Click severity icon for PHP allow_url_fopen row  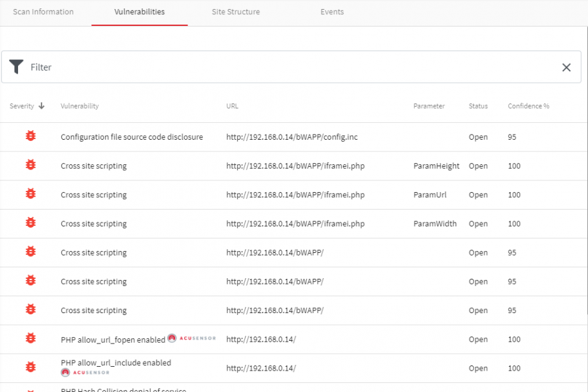point(31,338)
